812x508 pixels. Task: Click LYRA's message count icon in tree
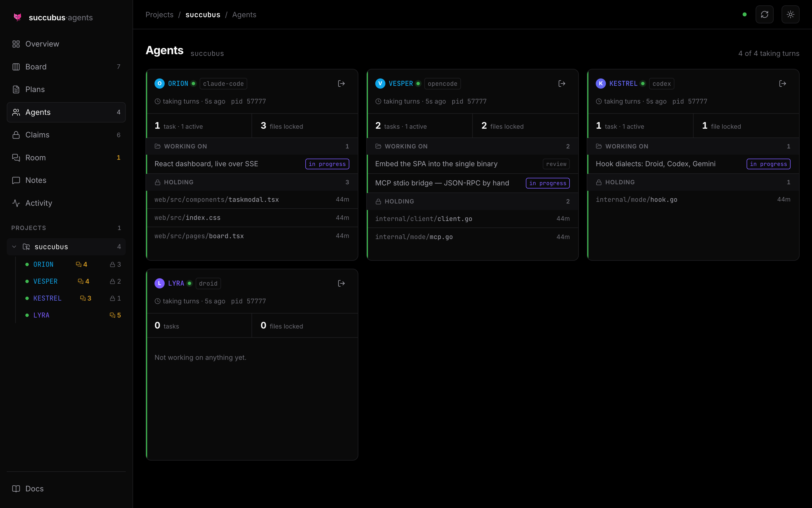click(x=112, y=315)
